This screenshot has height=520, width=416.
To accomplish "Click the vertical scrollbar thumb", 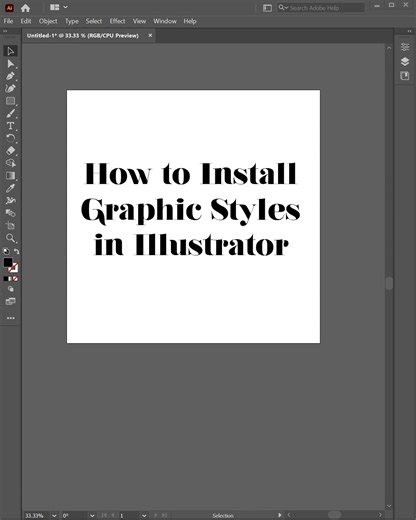I will pyautogui.click(x=389, y=283).
